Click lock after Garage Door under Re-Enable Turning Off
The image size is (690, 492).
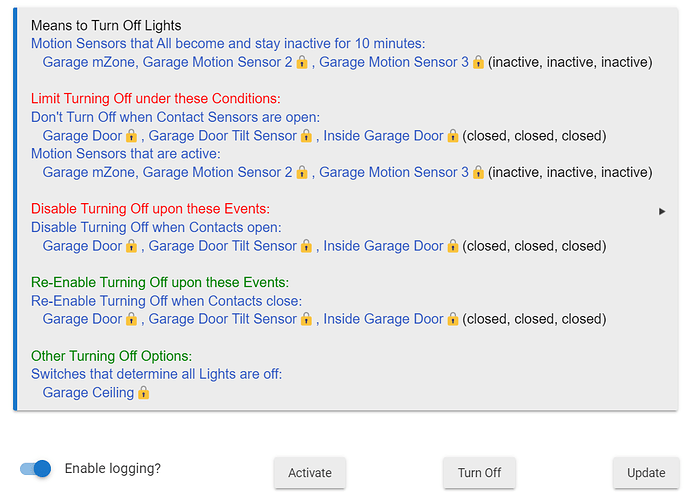pyautogui.click(x=131, y=319)
